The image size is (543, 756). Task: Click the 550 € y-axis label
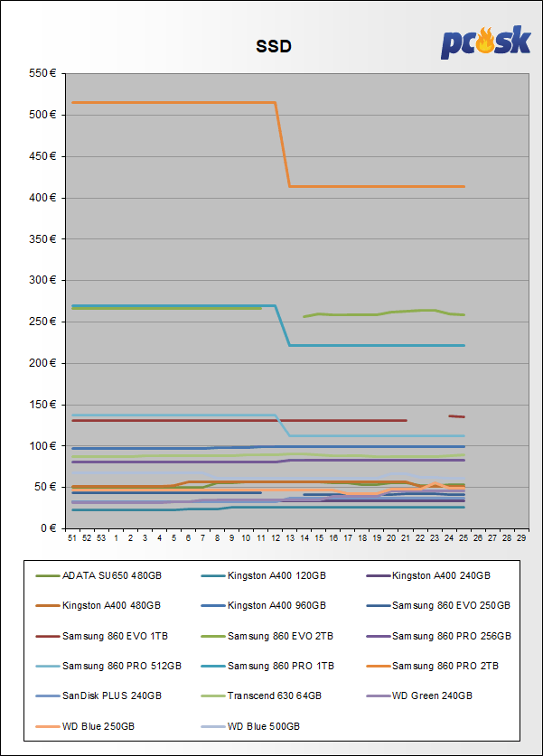[42, 73]
